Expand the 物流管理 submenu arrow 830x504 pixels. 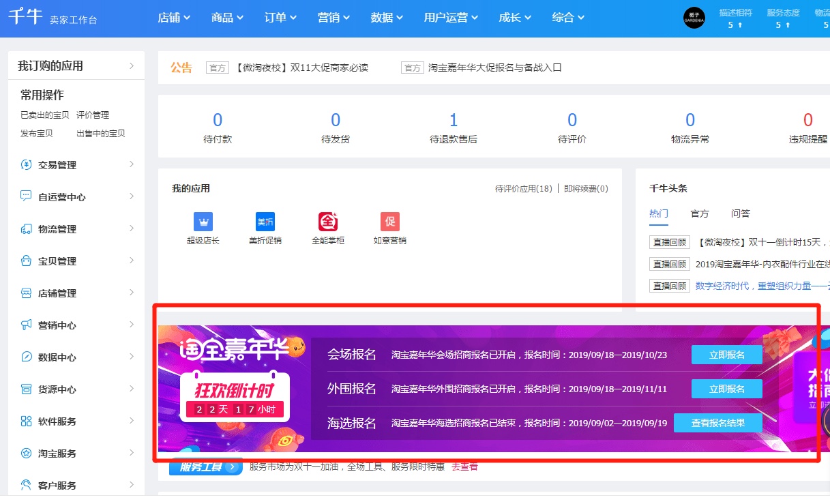click(132, 228)
